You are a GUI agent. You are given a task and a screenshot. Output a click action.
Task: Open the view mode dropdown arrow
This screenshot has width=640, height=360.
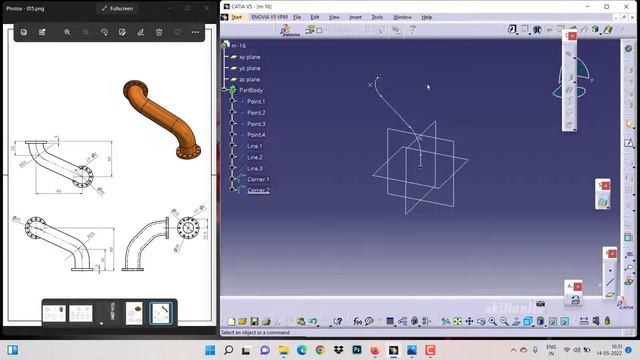pyautogui.click(x=546, y=325)
